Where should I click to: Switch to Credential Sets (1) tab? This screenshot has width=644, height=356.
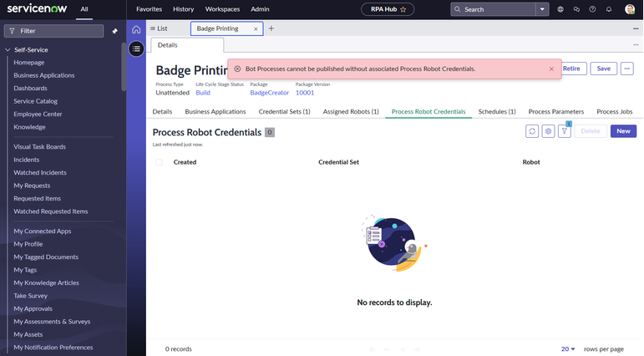[284, 111]
